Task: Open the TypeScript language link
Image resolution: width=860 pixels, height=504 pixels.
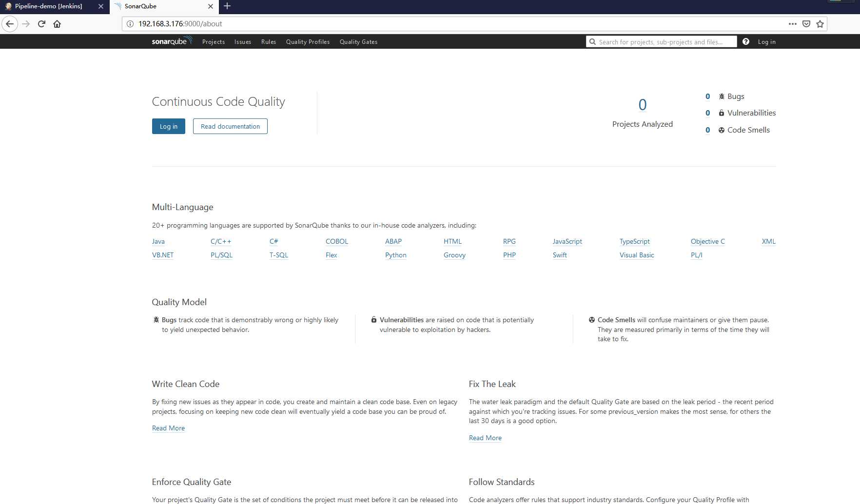Action: click(635, 241)
